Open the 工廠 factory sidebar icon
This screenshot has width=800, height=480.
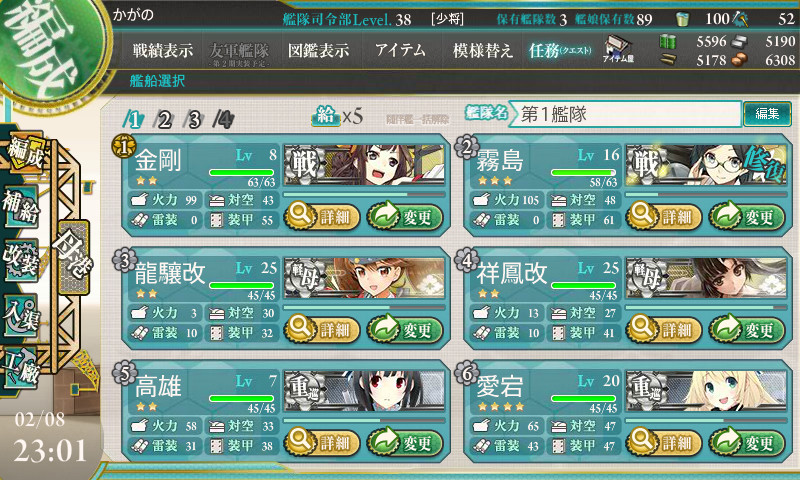point(20,368)
